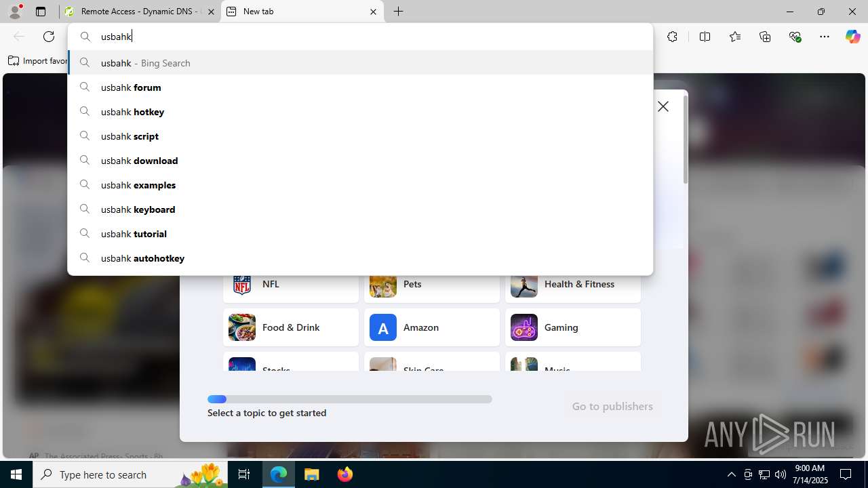The image size is (868, 488).
Task: Open Browser essentials icon
Action: pos(795,37)
